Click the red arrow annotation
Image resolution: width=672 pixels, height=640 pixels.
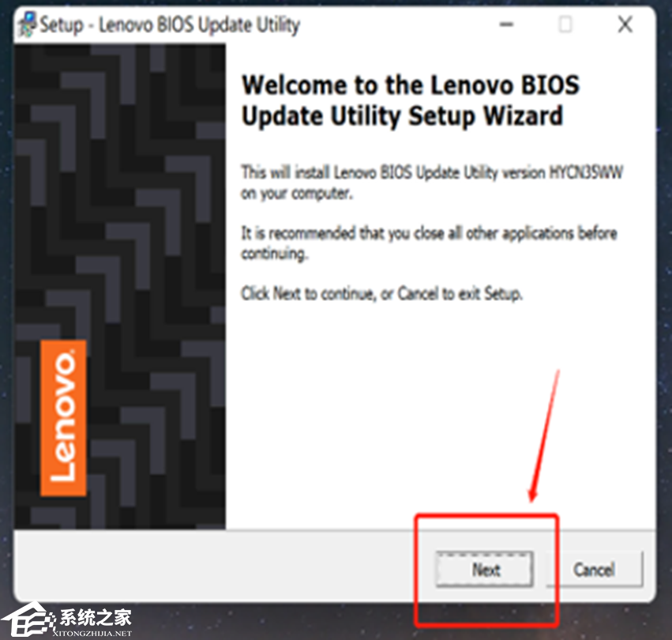pyautogui.click(x=545, y=435)
